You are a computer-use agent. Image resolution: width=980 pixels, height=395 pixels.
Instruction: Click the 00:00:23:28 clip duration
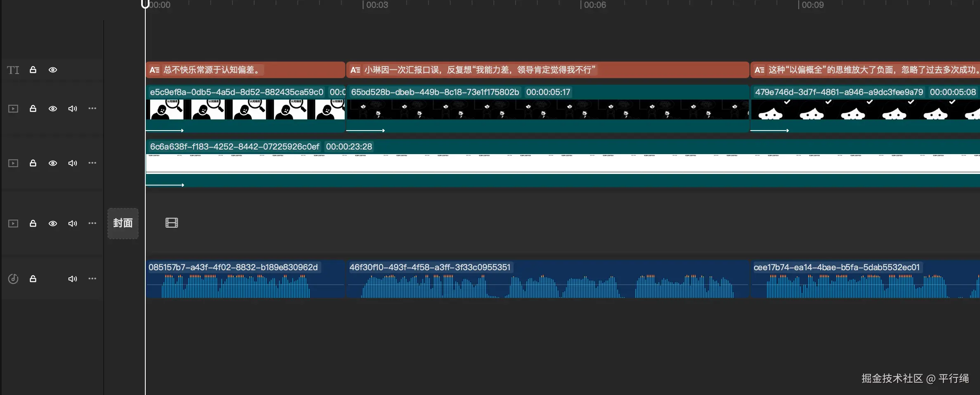click(349, 147)
